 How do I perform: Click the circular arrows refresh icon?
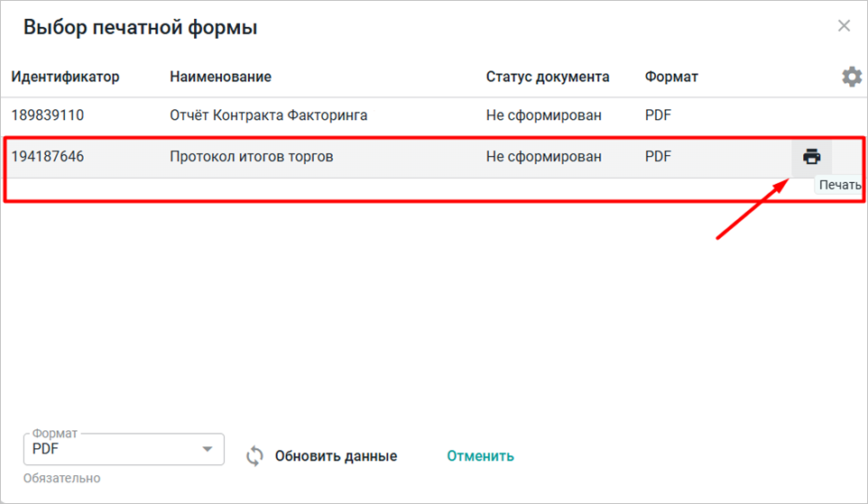254,456
